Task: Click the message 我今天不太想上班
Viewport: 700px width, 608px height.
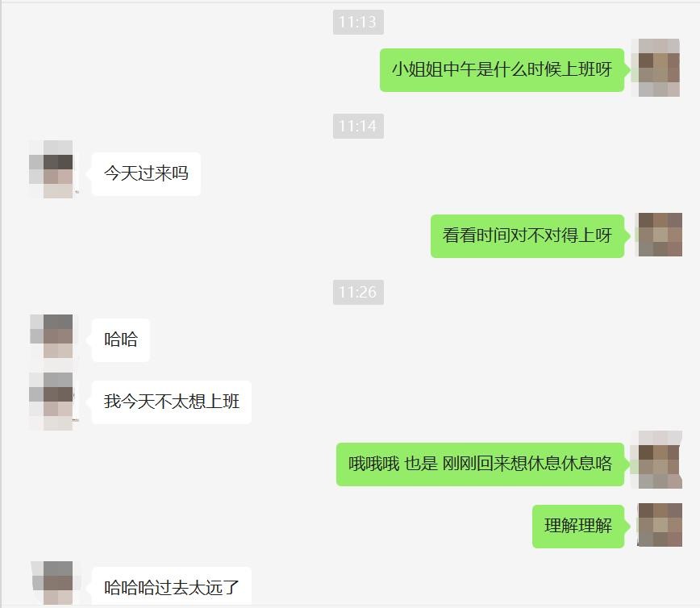Action: 172,402
